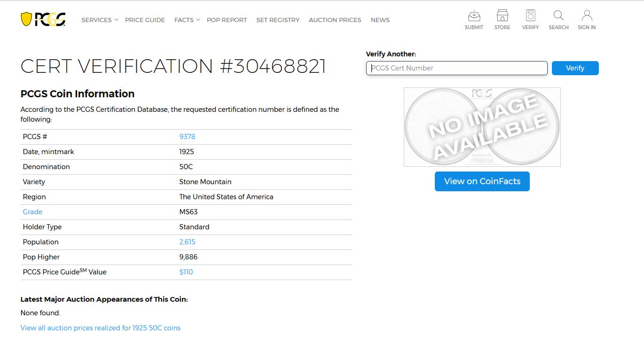644x344 pixels.
Task: Open the PCGS number 9378 link
Action: click(187, 137)
